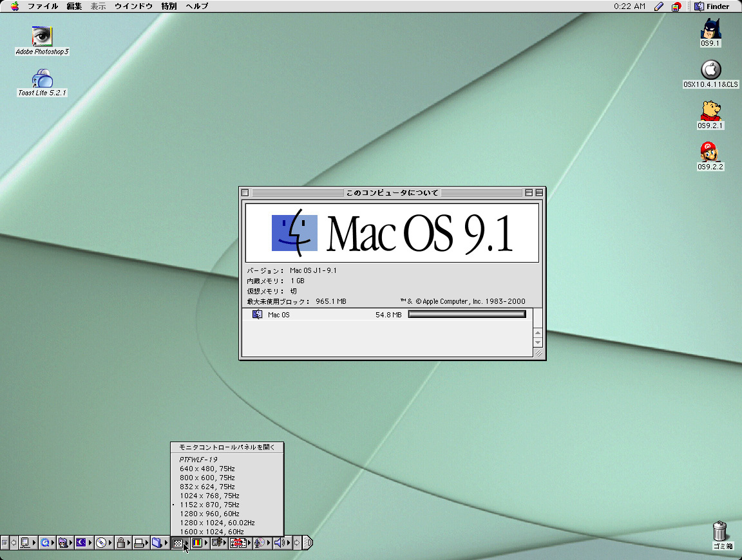742x560 pixels.
Task: Click the Toast Lite 5.2.1 icon
Action: click(42, 79)
